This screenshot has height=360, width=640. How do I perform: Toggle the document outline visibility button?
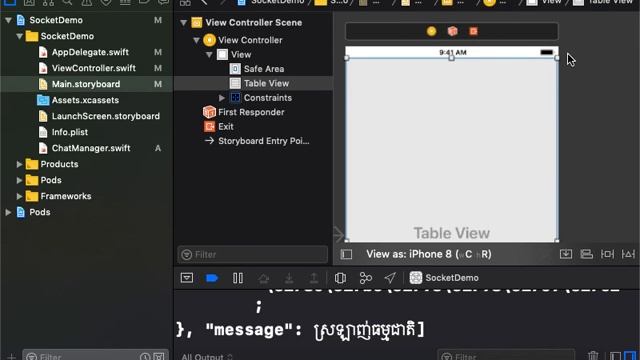(x=346, y=254)
